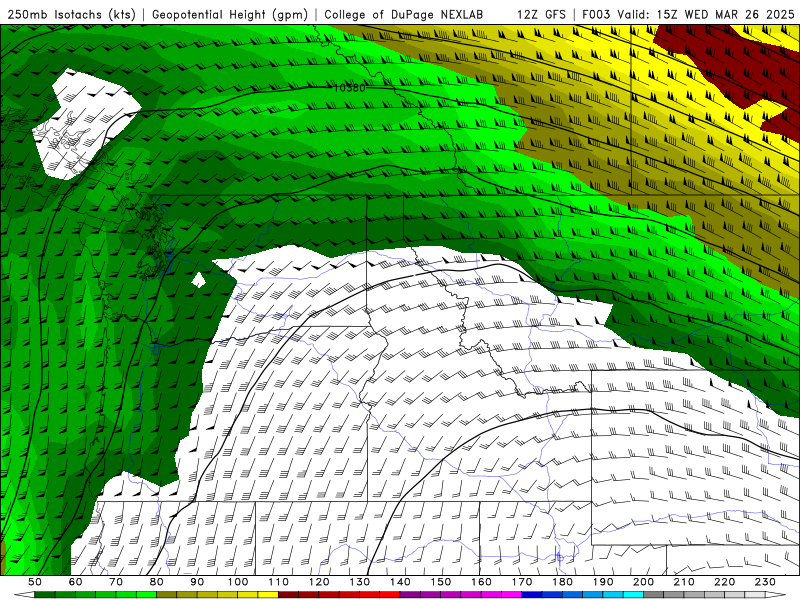Image resolution: width=800 pixels, height=600 pixels.
Task: Click the 170 knot color bar label
Action: pyautogui.click(x=522, y=582)
